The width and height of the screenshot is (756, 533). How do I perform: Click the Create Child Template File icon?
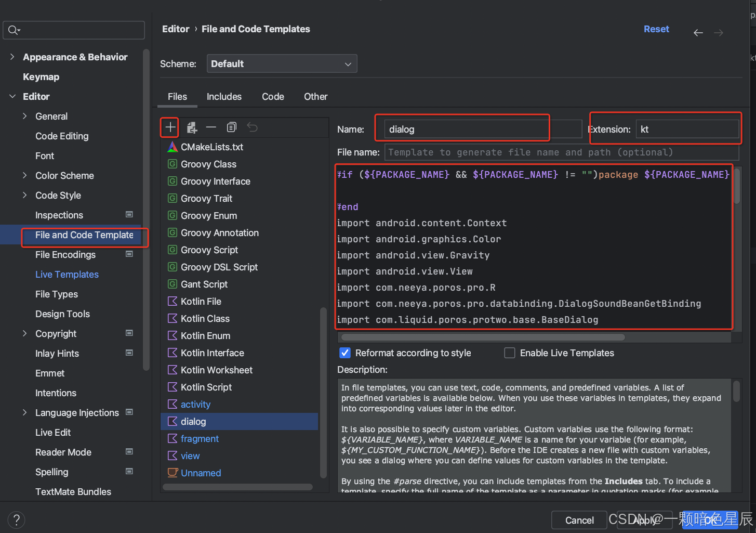coord(192,127)
